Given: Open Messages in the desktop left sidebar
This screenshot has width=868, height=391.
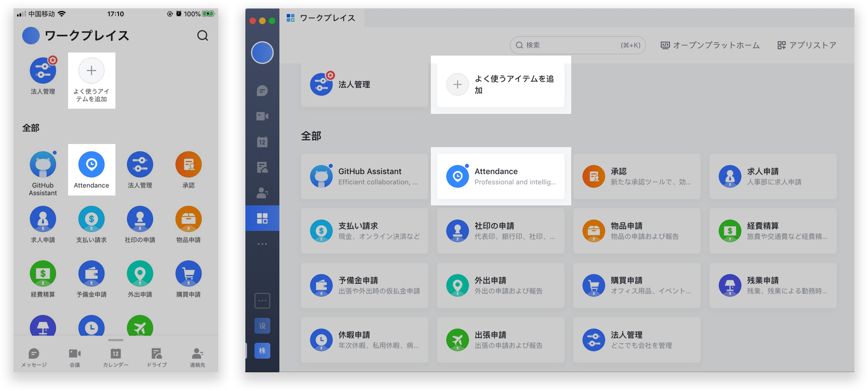Looking at the screenshot, I should [262, 91].
